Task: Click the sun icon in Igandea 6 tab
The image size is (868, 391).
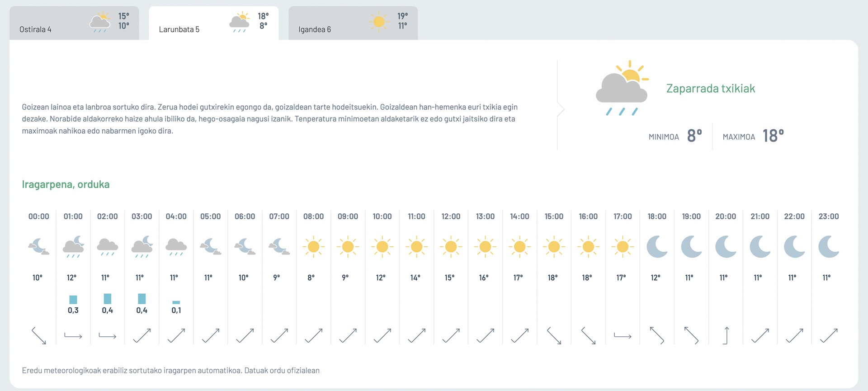Action: coord(379,21)
